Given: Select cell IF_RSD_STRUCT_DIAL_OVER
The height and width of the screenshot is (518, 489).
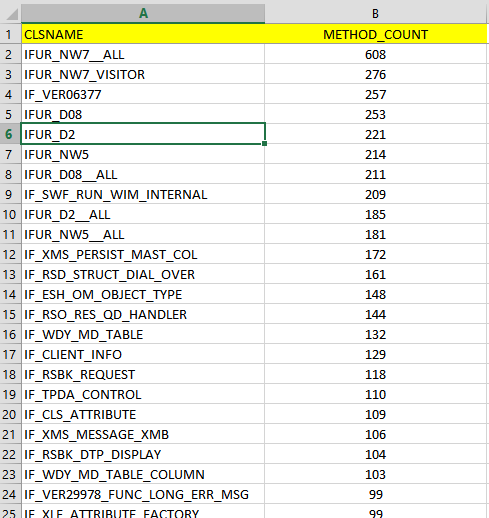Looking at the screenshot, I should click(x=143, y=274).
